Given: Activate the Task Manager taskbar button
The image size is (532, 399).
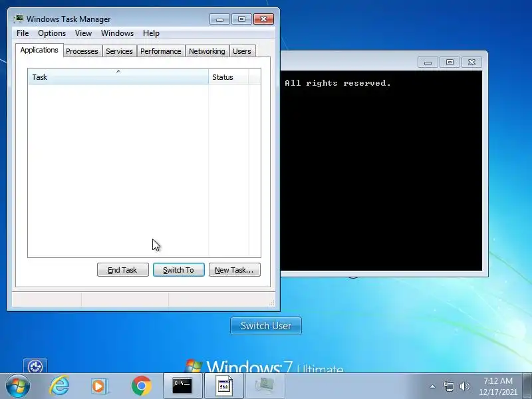Looking at the screenshot, I should click(265, 386).
